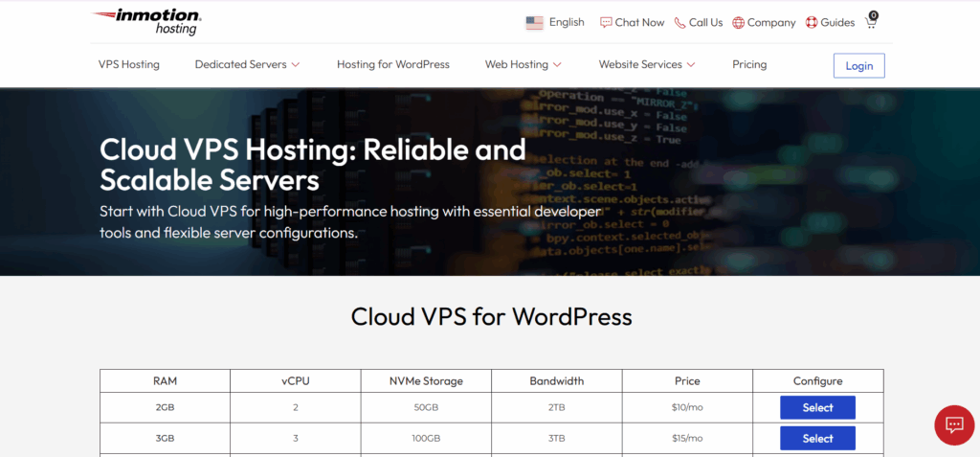Open the red floating chat widget
This screenshot has height=457, width=980.
pos(953,424)
